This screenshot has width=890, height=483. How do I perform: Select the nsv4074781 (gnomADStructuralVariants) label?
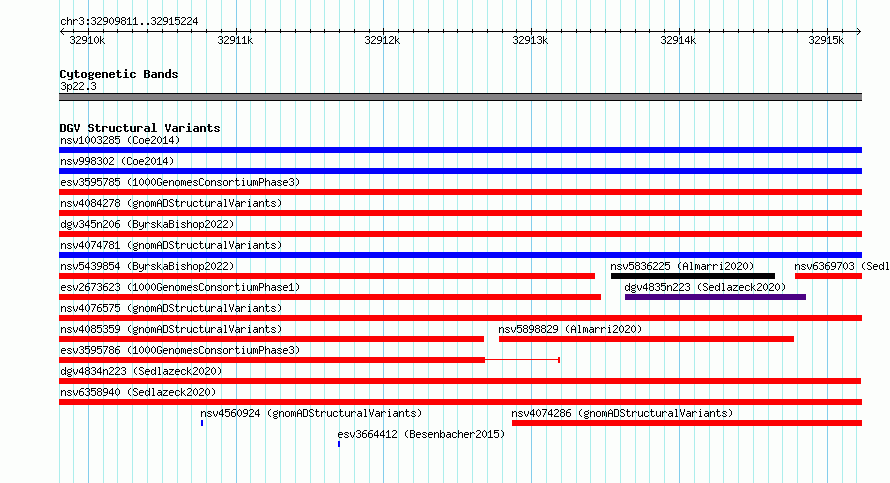171,245
